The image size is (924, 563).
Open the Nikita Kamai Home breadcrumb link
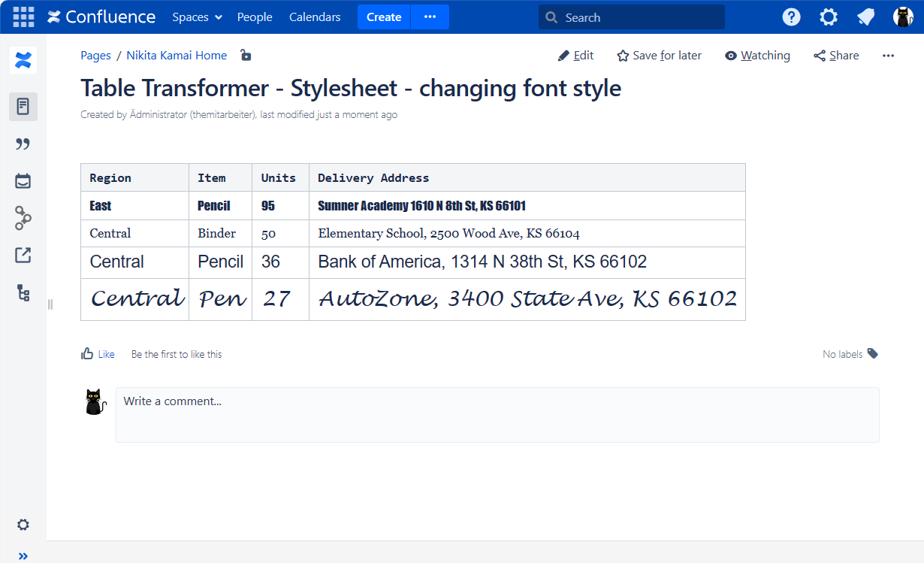click(177, 56)
